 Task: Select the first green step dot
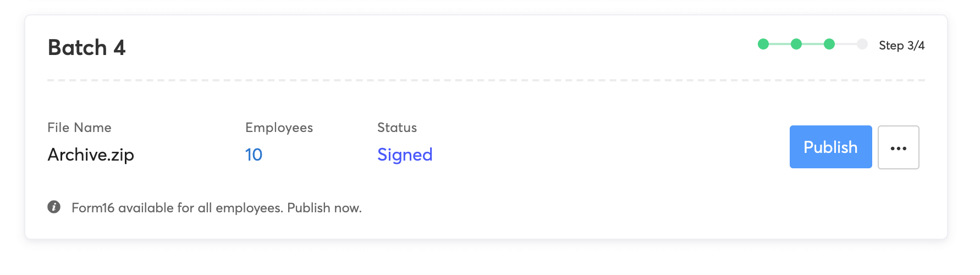pyautogui.click(x=763, y=44)
